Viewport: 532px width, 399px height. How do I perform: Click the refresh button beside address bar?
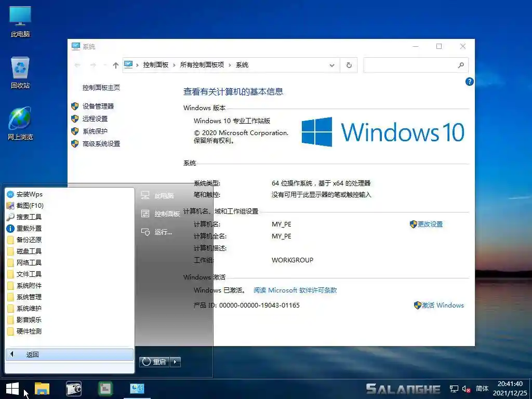(349, 65)
